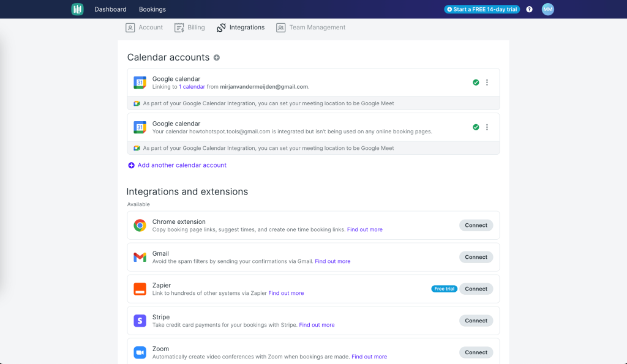Open the help question mark icon
The height and width of the screenshot is (364, 627).
coord(529,10)
